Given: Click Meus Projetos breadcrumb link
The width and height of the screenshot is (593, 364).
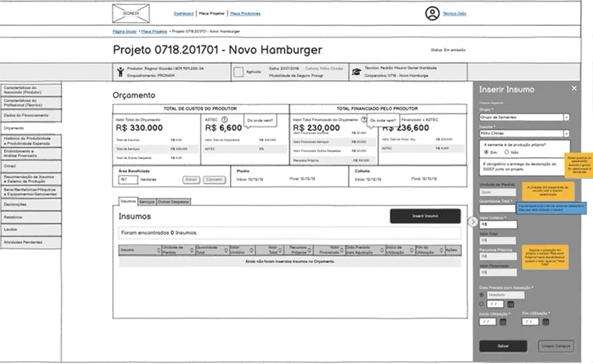Looking at the screenshot, I should coord(154,31).
